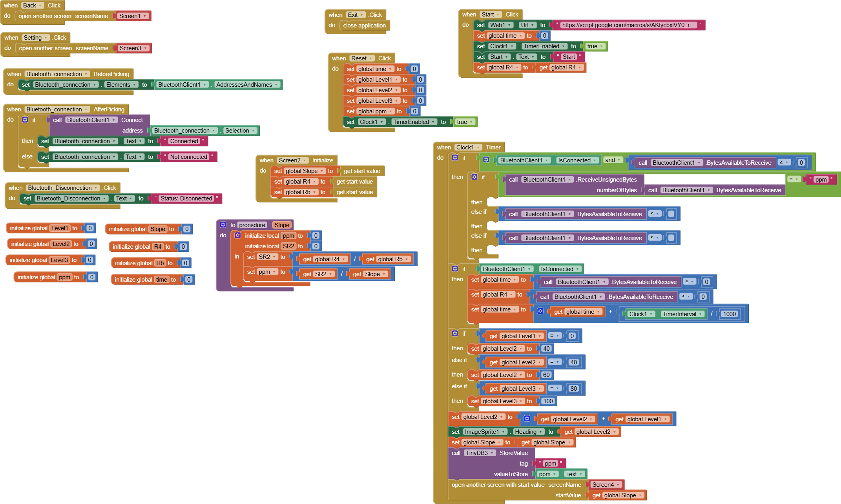Open TinyDB3 component dropdown
Viewport: 841px width, 504px height.
[479, 453]
